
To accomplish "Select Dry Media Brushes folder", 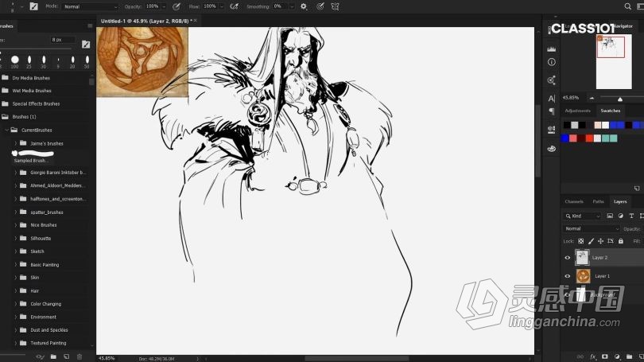I will point(31,78).
